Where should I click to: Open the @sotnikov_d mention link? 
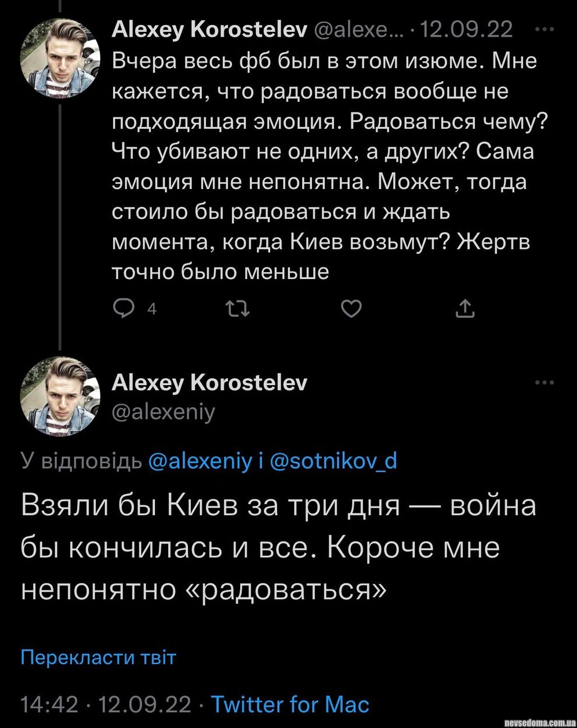(333, 461)
